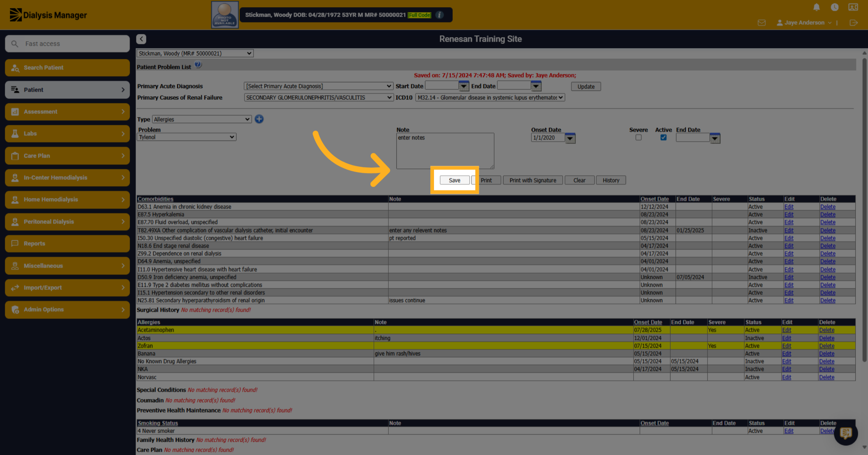Collapse the sidebar with the back arrow

141,39
